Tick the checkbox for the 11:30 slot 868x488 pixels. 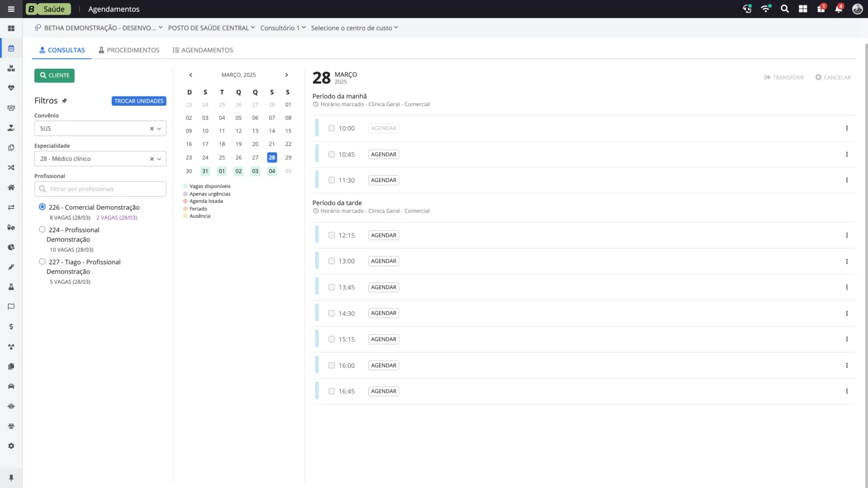coord(331,180)
